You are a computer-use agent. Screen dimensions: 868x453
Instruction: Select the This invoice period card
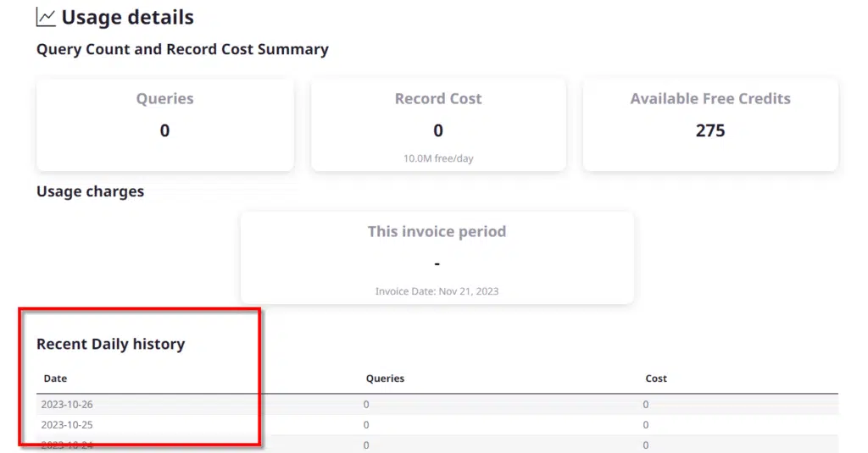[x=437, y=257]
